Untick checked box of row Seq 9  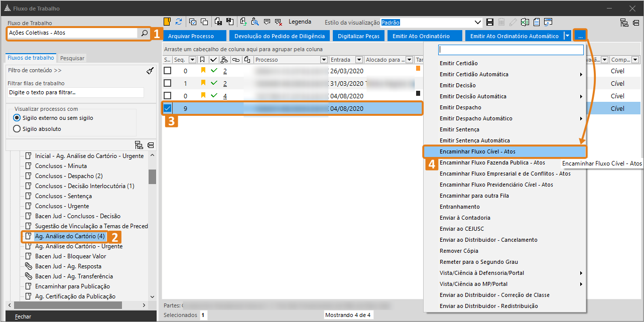pyautogui.click(x=168, y=108)
